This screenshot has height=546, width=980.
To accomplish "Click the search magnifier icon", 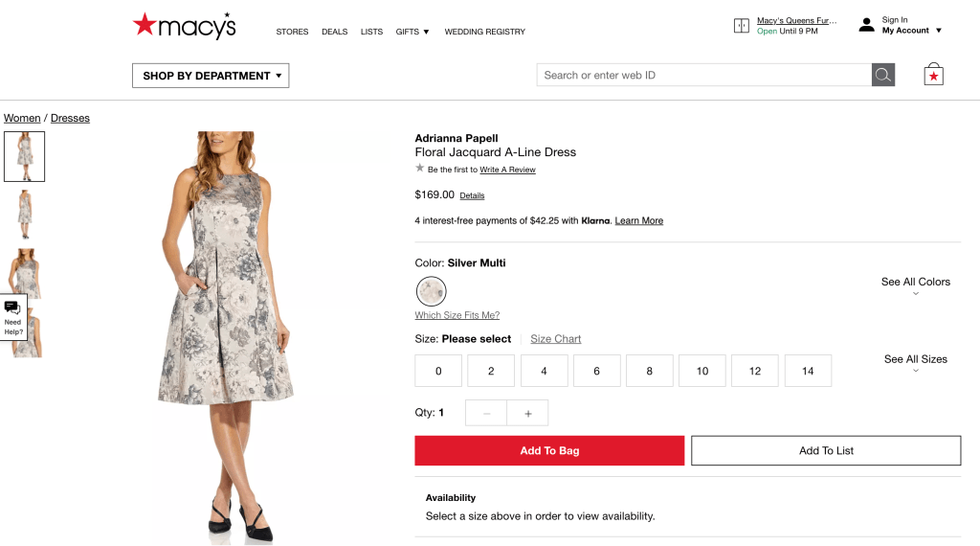I will click(882, 75).
